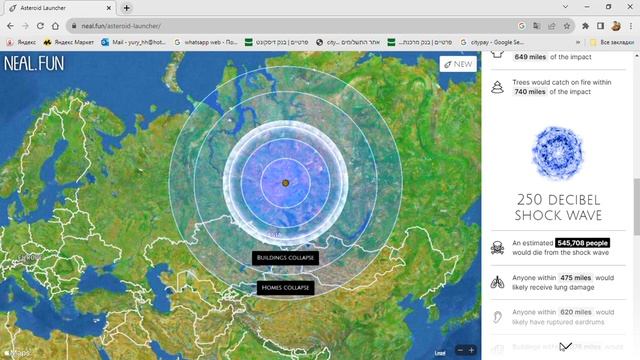
Task: Open the translate page icon
Action: click(x=537, y=26)
